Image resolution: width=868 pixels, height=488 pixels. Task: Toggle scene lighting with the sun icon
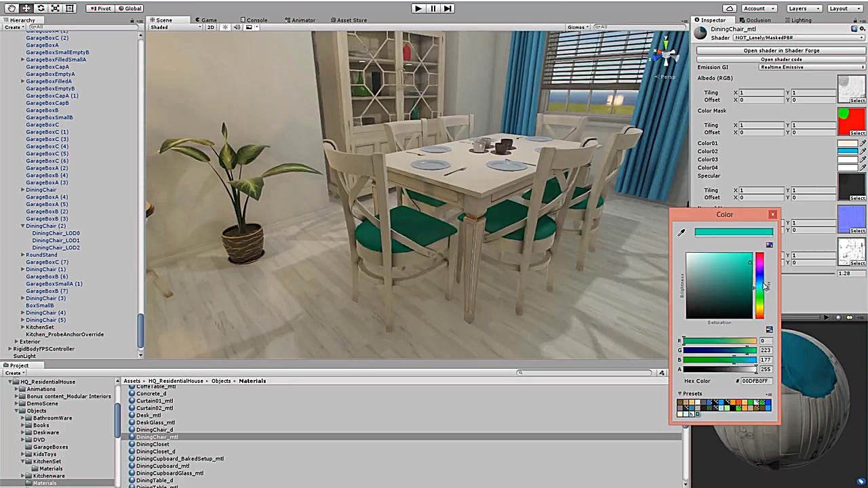[226, 27]
